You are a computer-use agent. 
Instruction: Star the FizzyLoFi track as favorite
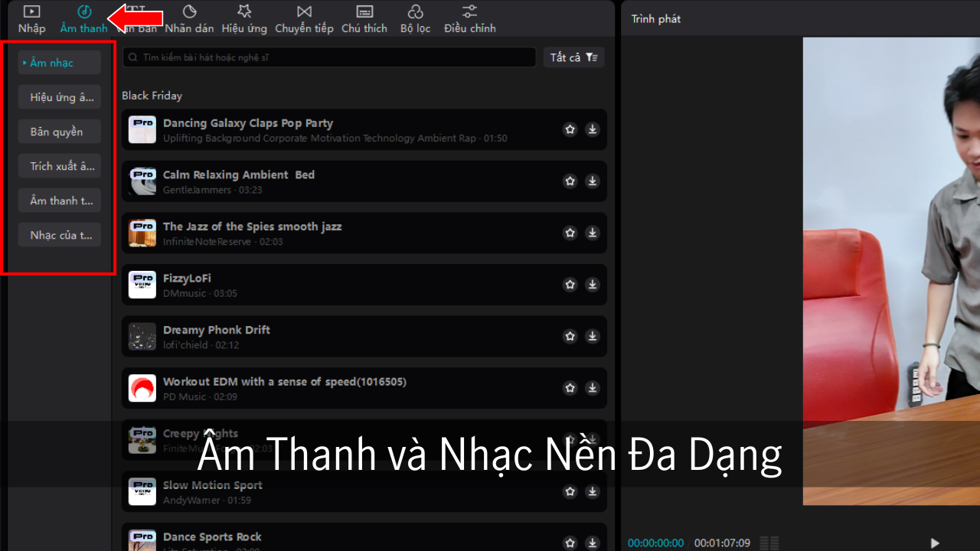[x=570, y=285]
